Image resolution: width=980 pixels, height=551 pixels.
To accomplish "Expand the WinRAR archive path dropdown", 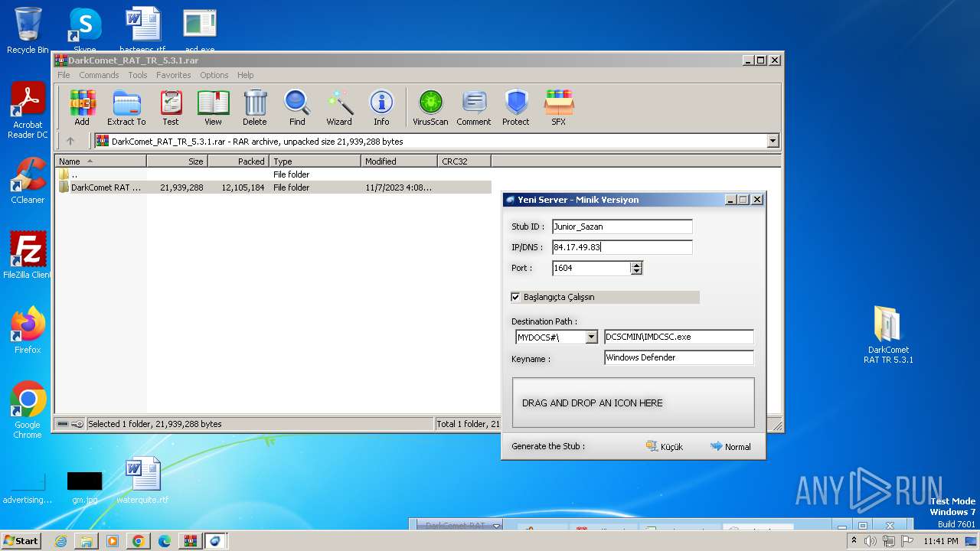I will pyautogui.click(x=773, y=141).
